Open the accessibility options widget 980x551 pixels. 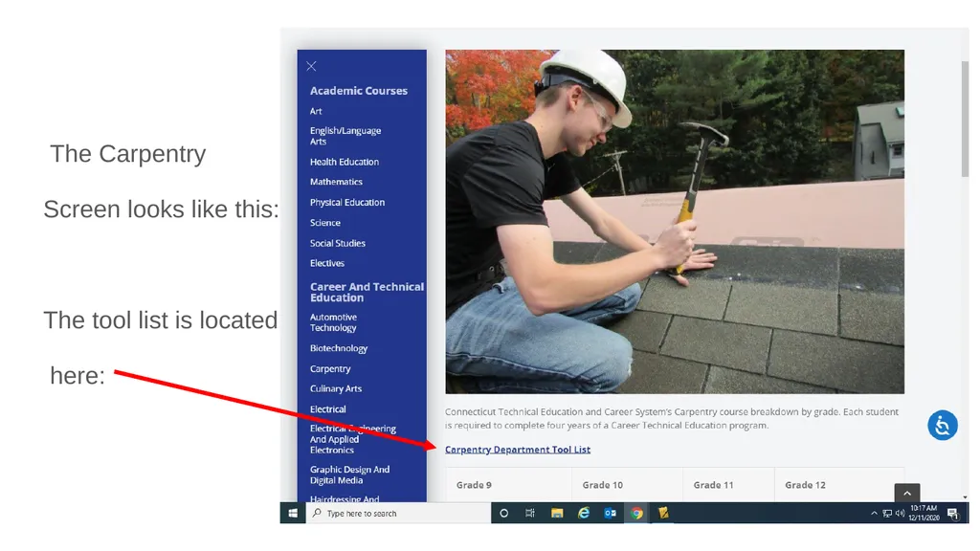[943, 426]
